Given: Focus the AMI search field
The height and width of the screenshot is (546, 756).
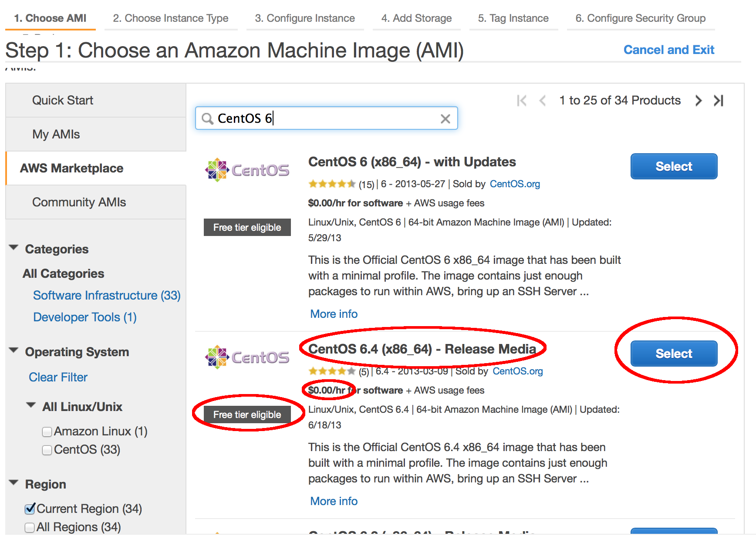Looking at the screenshot, I should click(326, 118).
